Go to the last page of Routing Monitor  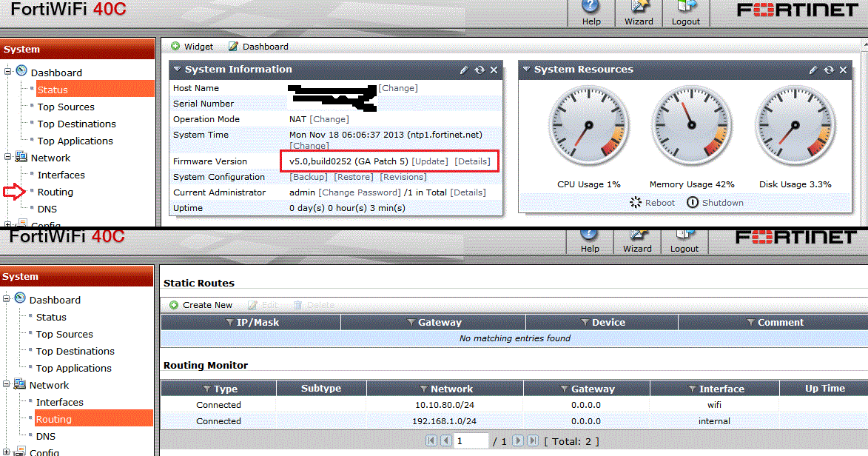pos(533,440)
